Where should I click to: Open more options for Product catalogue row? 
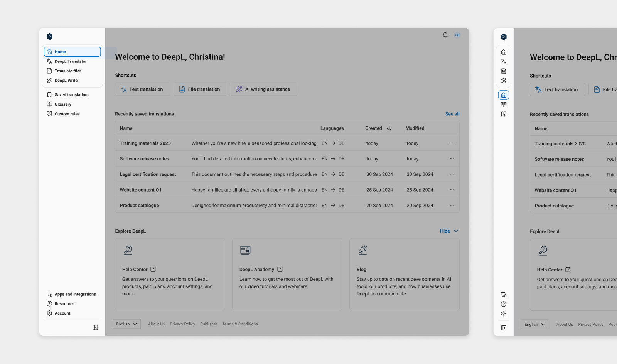point(452,205)
